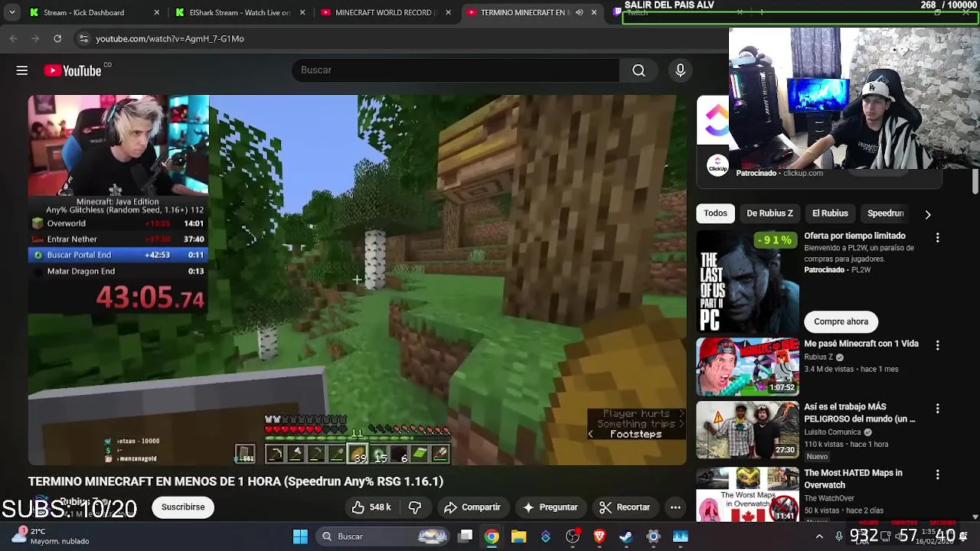980x551 pixels.
Task: Like the video with 548 k thumbs up
Action: [x=371, y=507]
